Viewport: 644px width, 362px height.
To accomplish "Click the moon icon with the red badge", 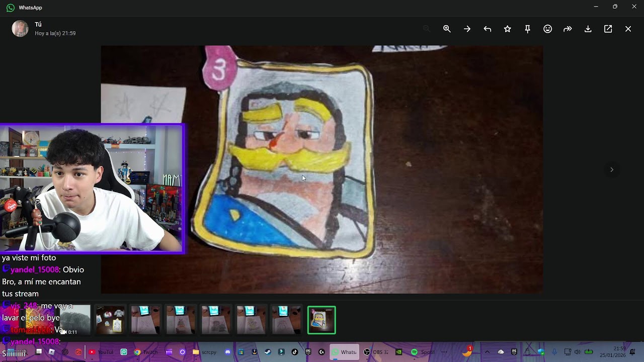I will pos(467,351).
